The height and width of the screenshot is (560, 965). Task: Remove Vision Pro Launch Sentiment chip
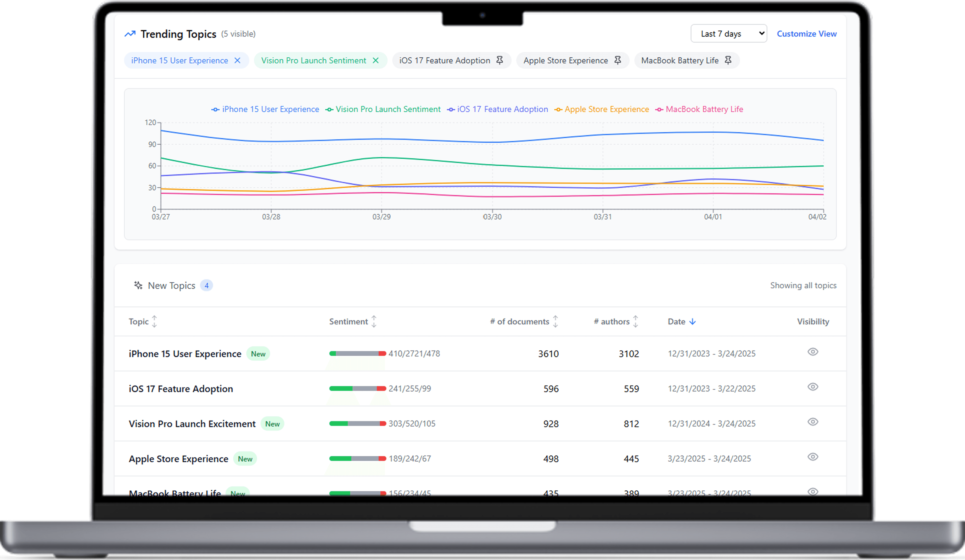tap(376, 60)
